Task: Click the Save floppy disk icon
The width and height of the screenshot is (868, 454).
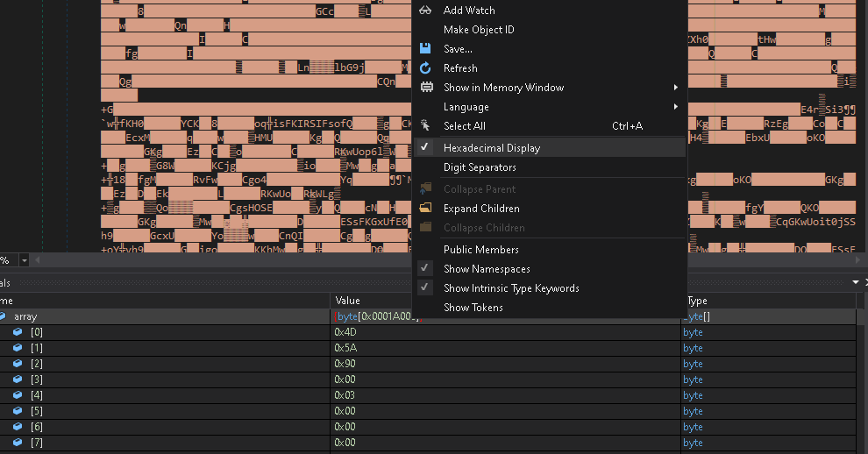Action: 426,49
